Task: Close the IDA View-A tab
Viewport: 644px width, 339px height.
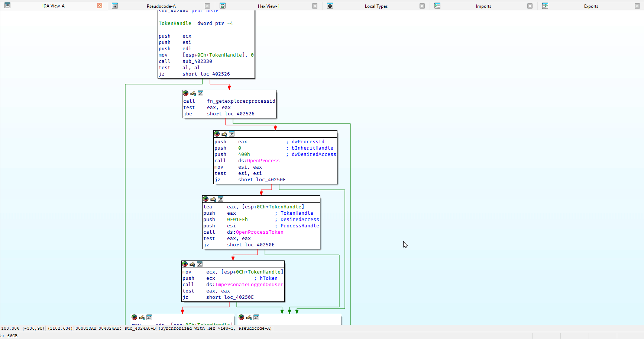Action: [100, 6]
